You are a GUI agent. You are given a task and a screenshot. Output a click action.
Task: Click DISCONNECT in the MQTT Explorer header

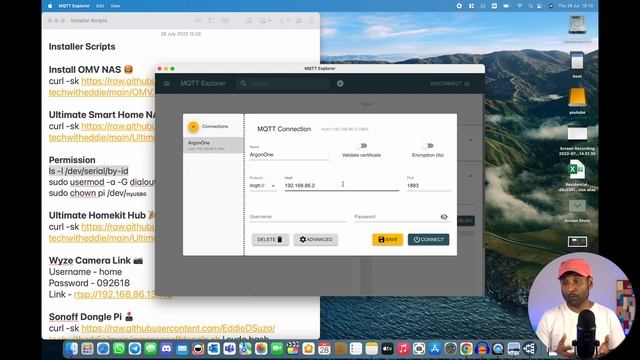point(450,83)
